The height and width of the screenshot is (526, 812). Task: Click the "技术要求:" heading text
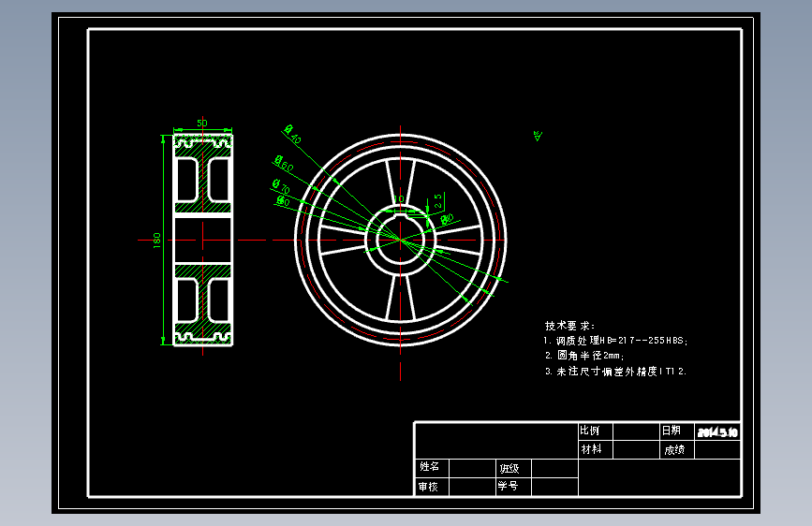coord(569,326)
